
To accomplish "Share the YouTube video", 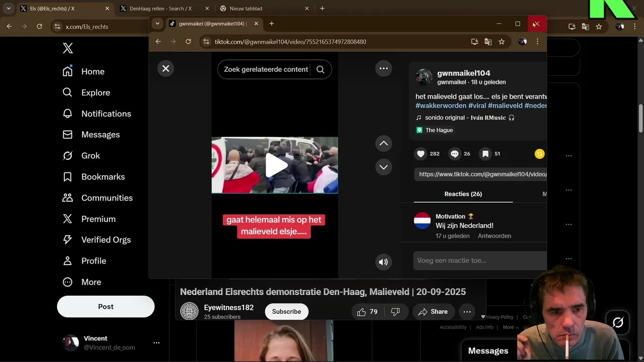I will [x=433, y=312].
